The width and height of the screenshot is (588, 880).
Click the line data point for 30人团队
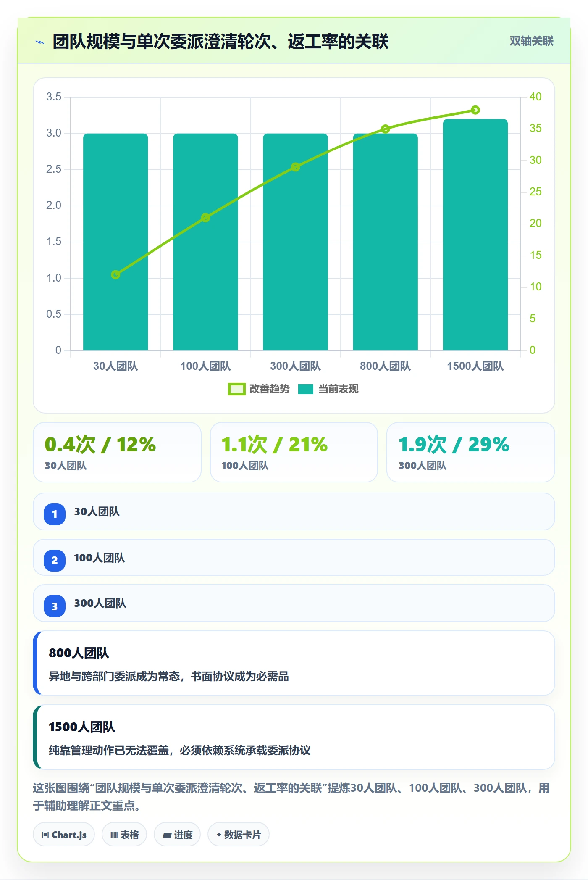pyautogui.click(x=115, y=274)
